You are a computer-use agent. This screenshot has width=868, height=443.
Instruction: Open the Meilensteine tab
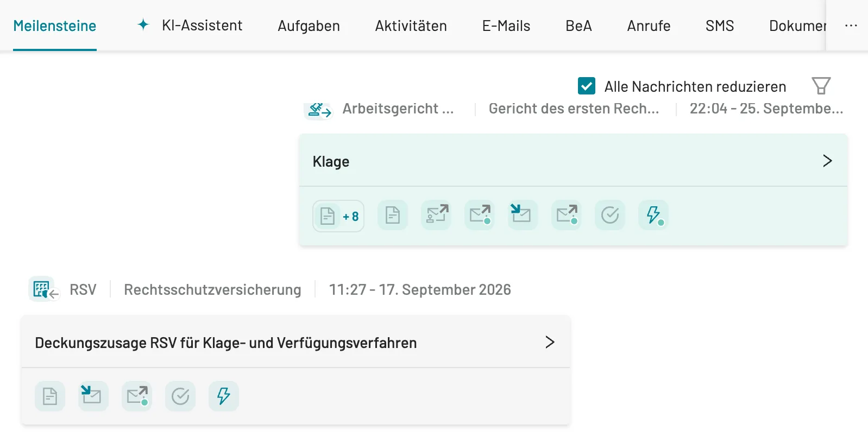(55, 26)
